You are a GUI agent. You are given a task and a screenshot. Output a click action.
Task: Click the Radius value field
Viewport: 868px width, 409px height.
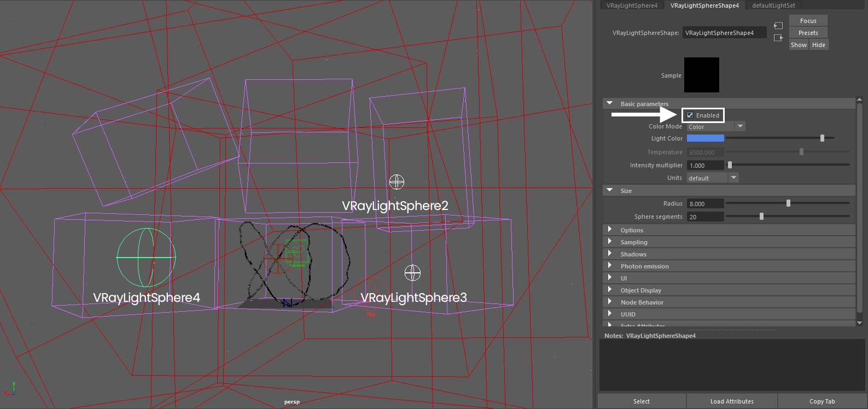(x=705, y=203)
